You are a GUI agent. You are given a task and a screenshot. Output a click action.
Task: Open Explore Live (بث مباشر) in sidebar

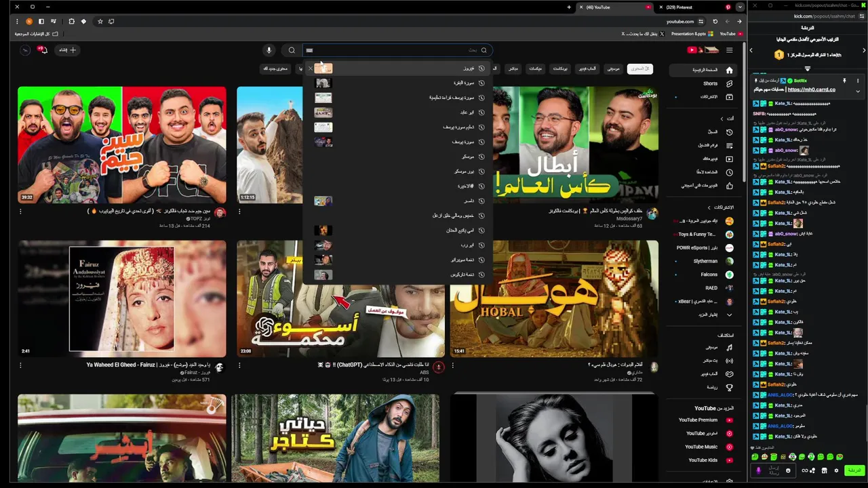pyautogui.click(x=704, y=361)
